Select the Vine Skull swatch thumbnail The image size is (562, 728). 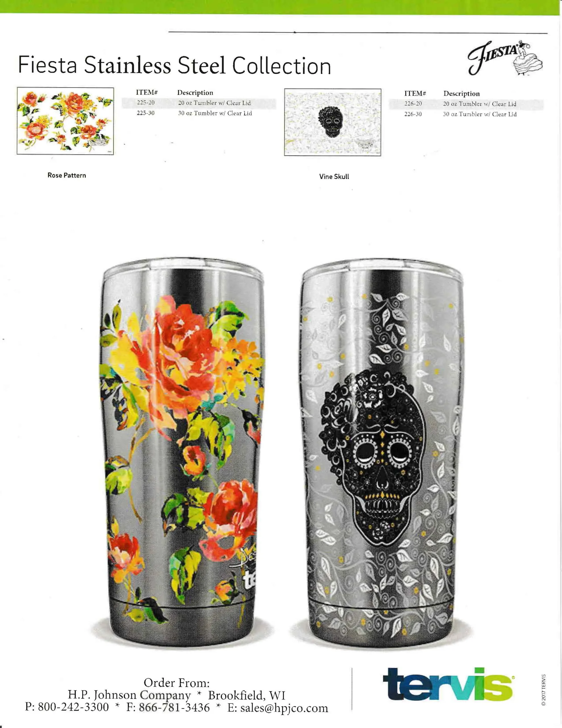pyautogui.click(x=332, y=122)
